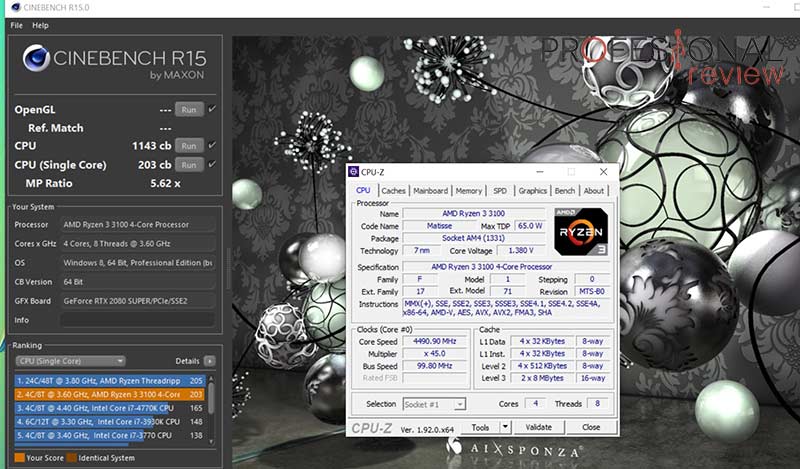Screen dimensions: 800x469
Task: Run the CPU benchmark
Action: pos(189,145)
